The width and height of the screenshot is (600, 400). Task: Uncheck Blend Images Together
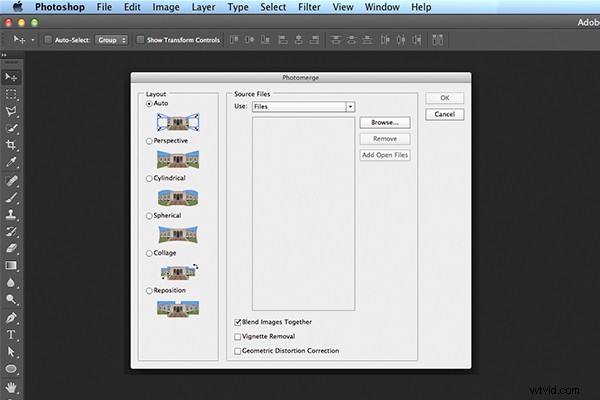pos(238,322)
